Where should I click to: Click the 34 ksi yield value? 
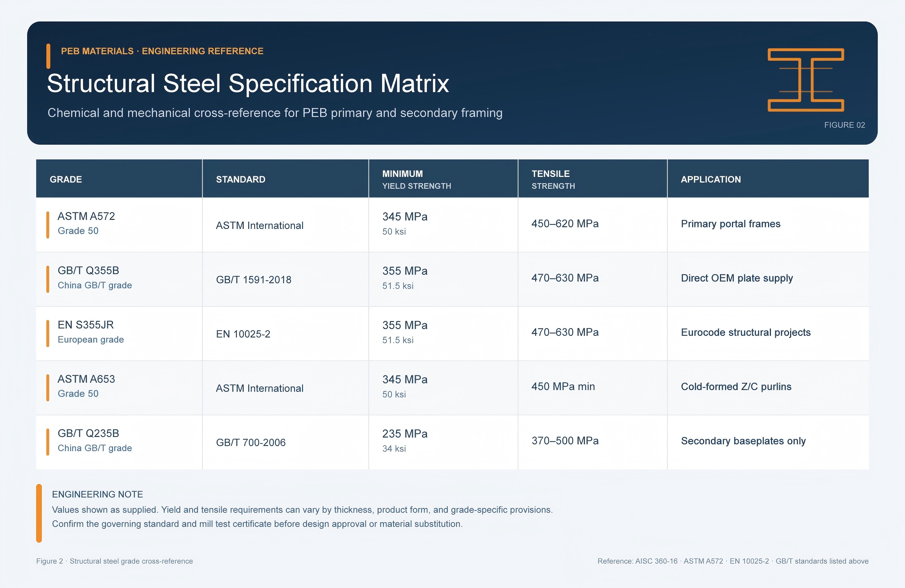(x=394, y=449)
